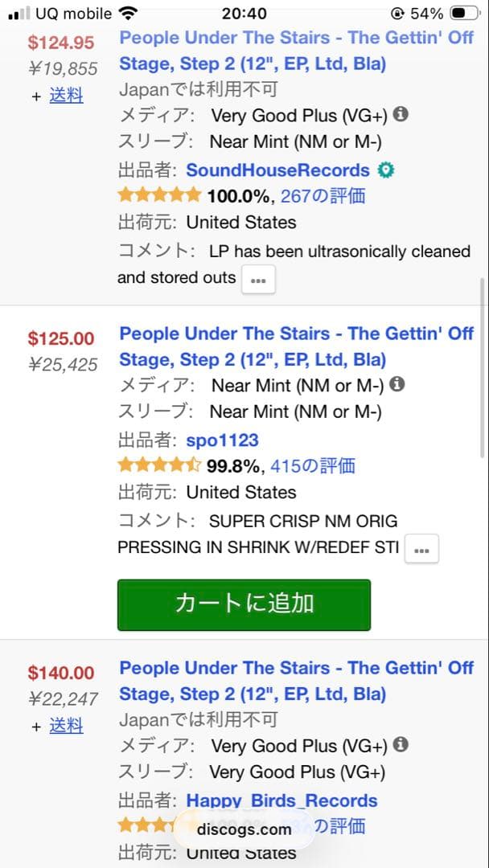Open the Happy_Birds_Records seller page
489x868 pixels.
tap(282, 800)
